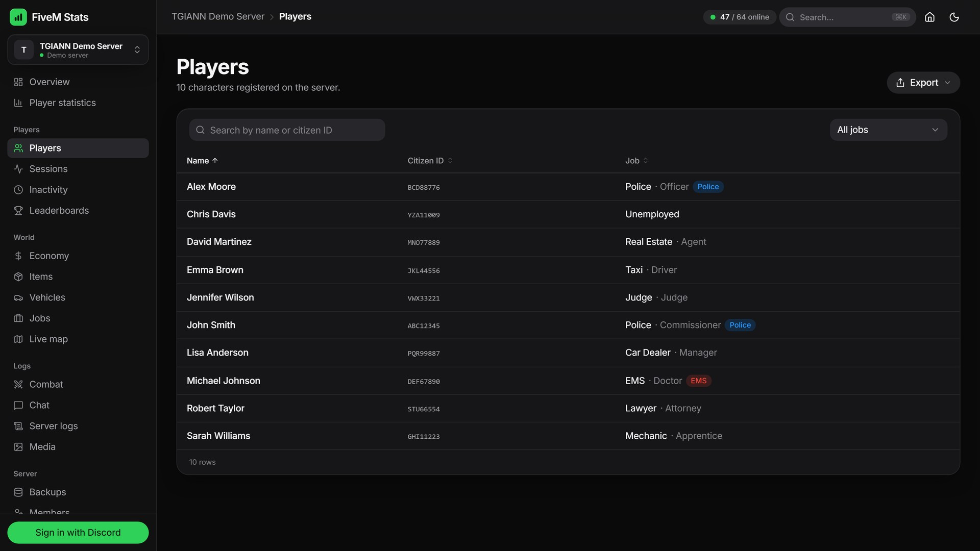Expand the TGIANN Demo Server switcher
Screen dimensions: 980x551
(78, 49)
